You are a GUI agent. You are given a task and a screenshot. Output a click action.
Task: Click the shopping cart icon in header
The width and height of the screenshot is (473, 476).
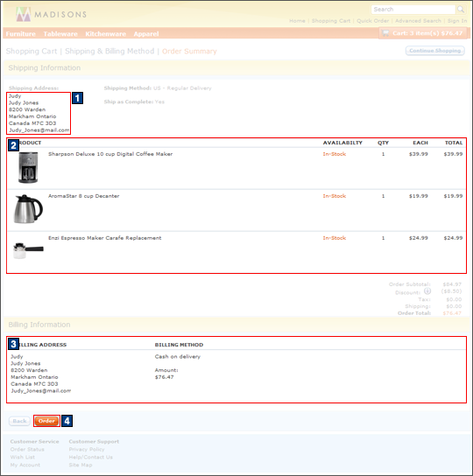click(x=385, y=33)
